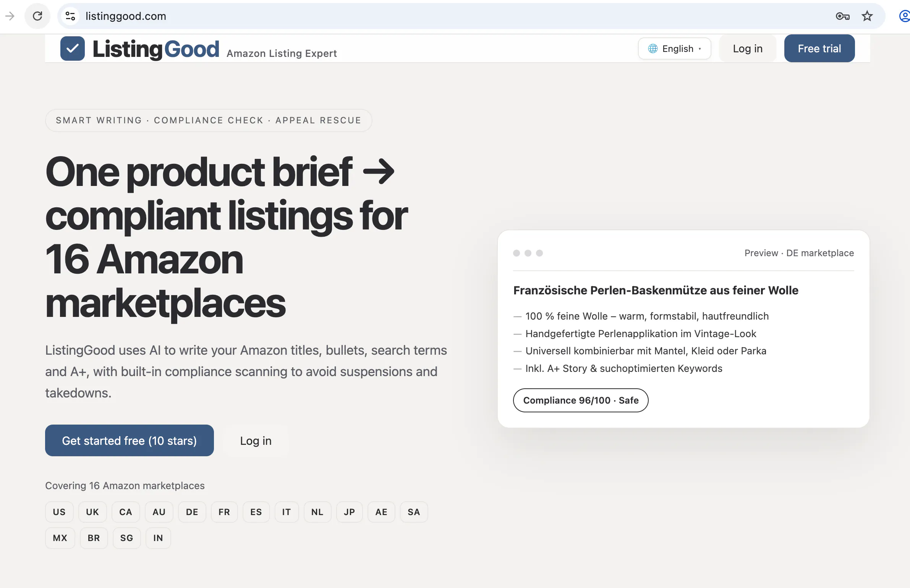The width and height of the screenshot is (910, 588).
Task: Select the AE marketplace chip
Action: 381,512
